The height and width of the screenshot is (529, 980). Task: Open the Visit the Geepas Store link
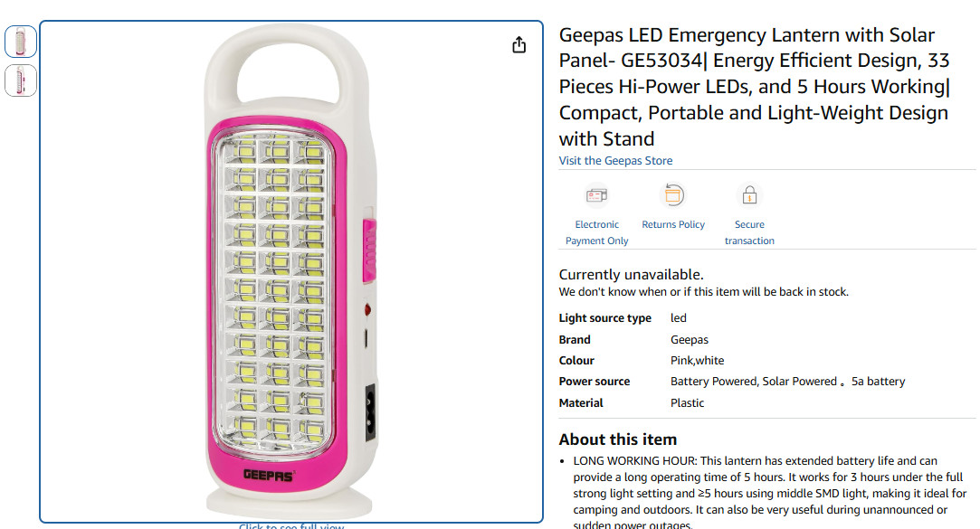click(615, 161)
